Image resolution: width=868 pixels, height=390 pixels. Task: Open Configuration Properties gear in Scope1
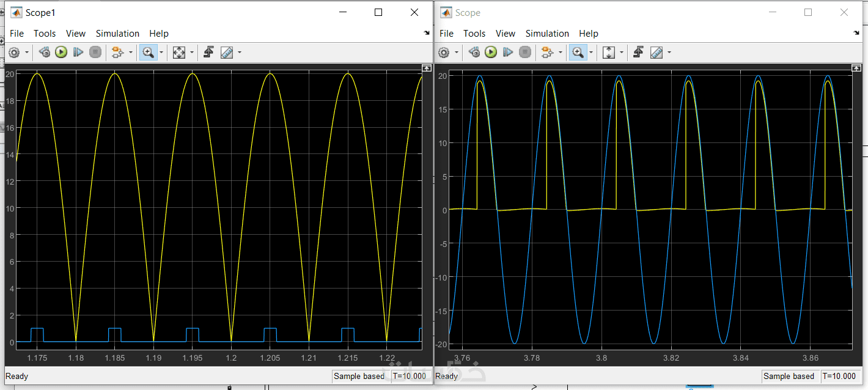click(x=13, y=53)
